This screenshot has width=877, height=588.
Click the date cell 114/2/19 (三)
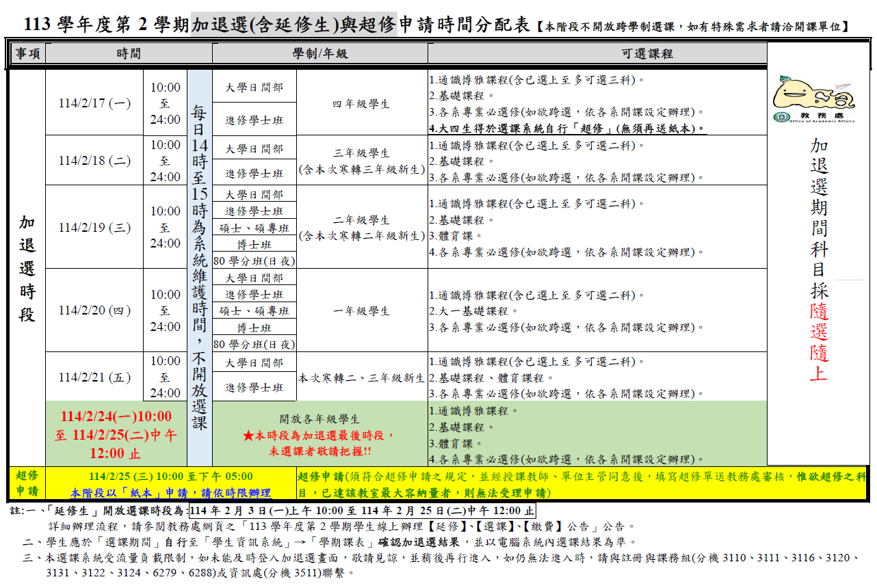(x=94, y=228)
